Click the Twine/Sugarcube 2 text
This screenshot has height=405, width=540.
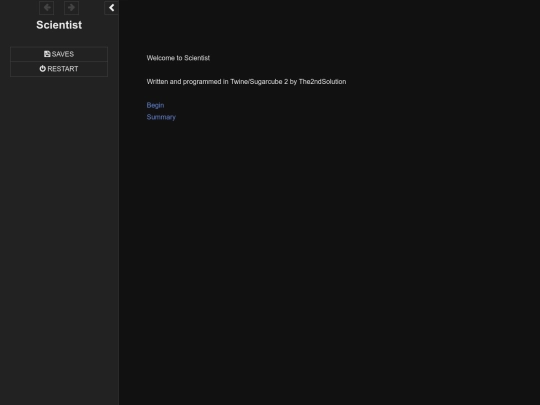(x=259, y=82)
